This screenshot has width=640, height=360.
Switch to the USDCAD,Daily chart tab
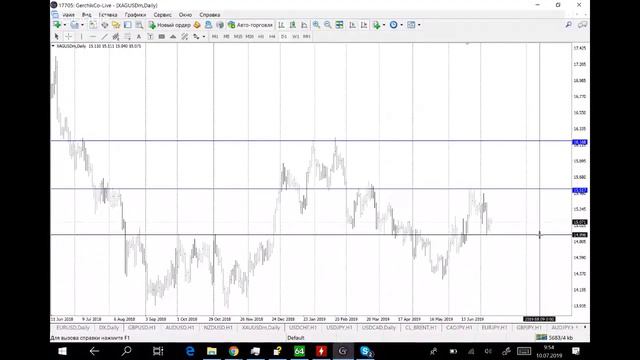click(x=379, y=328)
